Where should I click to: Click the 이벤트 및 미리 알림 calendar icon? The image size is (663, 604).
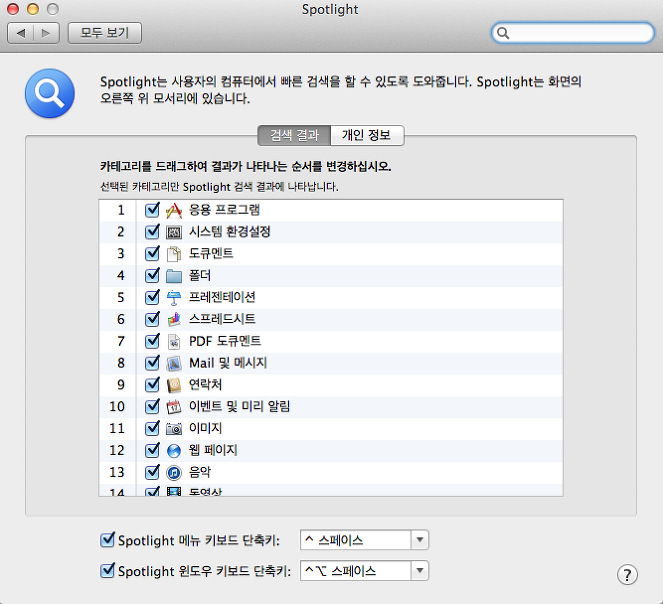[x=174, y=406]
